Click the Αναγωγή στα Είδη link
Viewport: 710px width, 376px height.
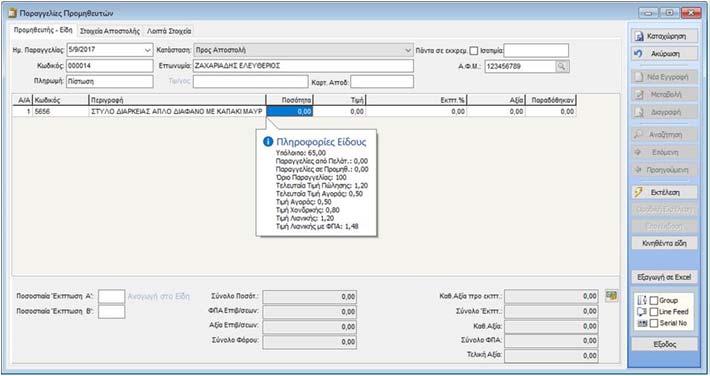click(158, 296)
